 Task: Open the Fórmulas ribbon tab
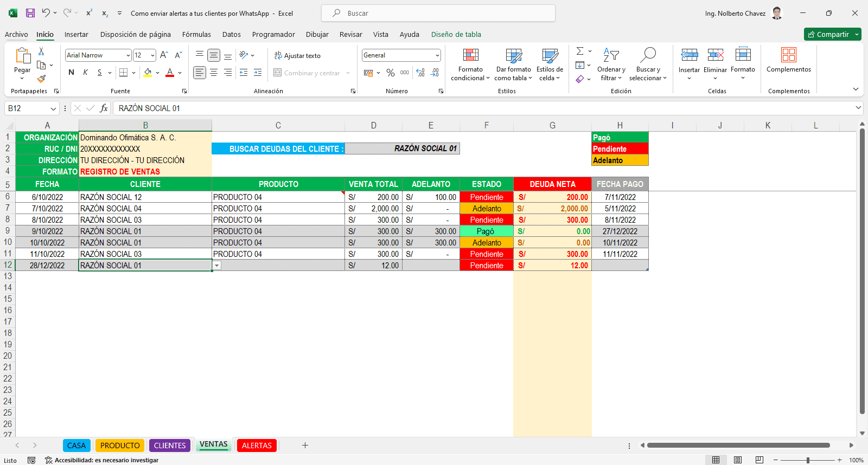[196, 34]
